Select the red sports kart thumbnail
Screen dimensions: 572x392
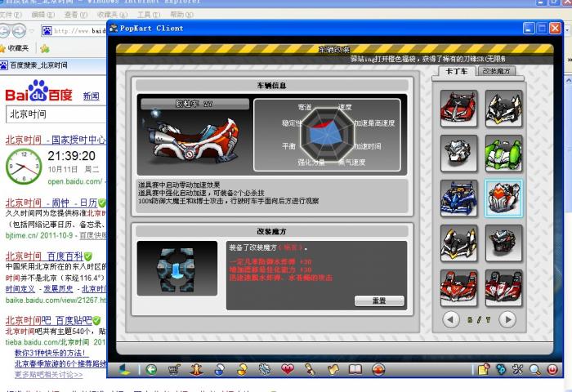click(x=458, y=109)
